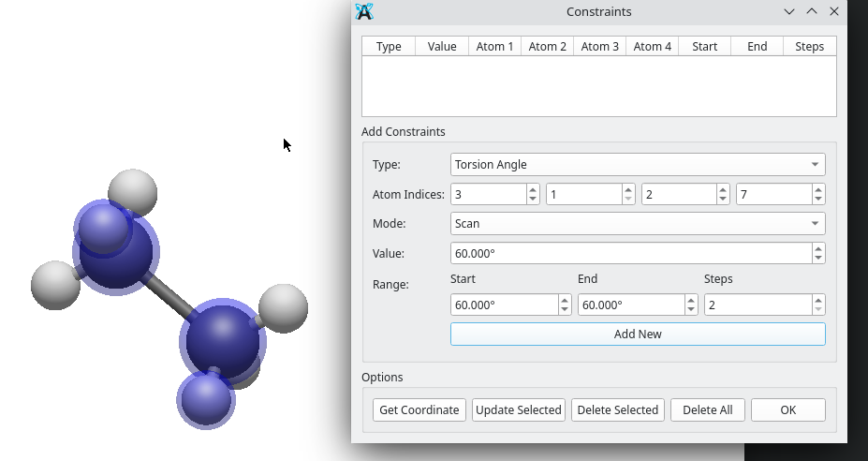Click Delete All constraints button

click(x=708, y=410)
